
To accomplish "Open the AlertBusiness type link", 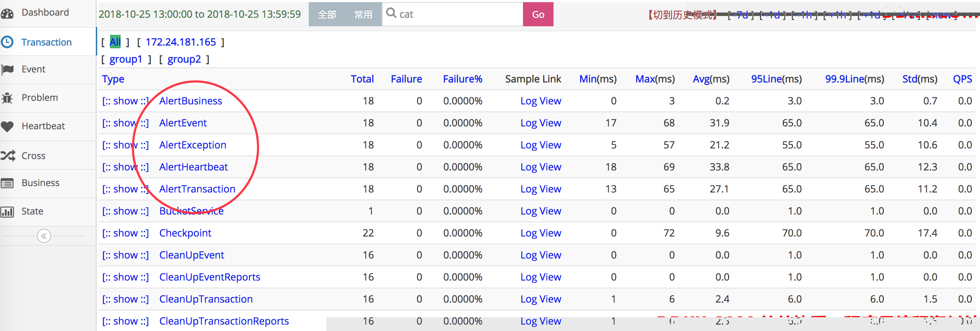I will (x=191, y=101).
